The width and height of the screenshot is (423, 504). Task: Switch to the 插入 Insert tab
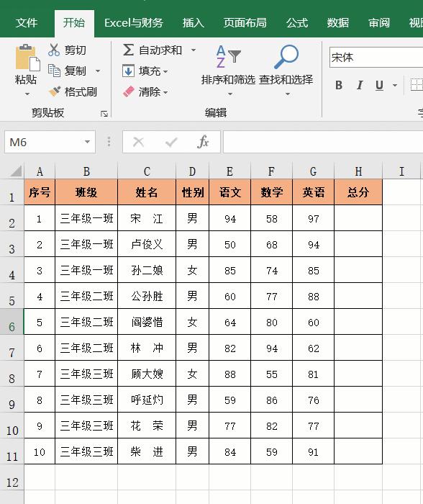pyautogui.click(x=193, y=23)
